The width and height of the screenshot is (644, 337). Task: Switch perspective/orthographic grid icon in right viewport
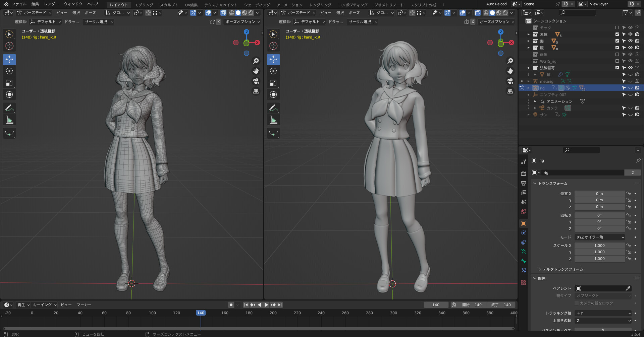[510, 91]
